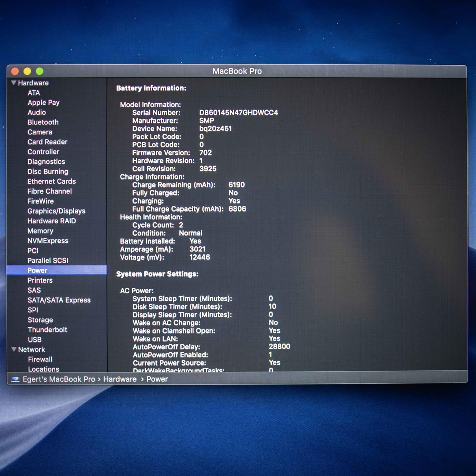
Task: Click Current Power Source row
Action: click(207, 363)
